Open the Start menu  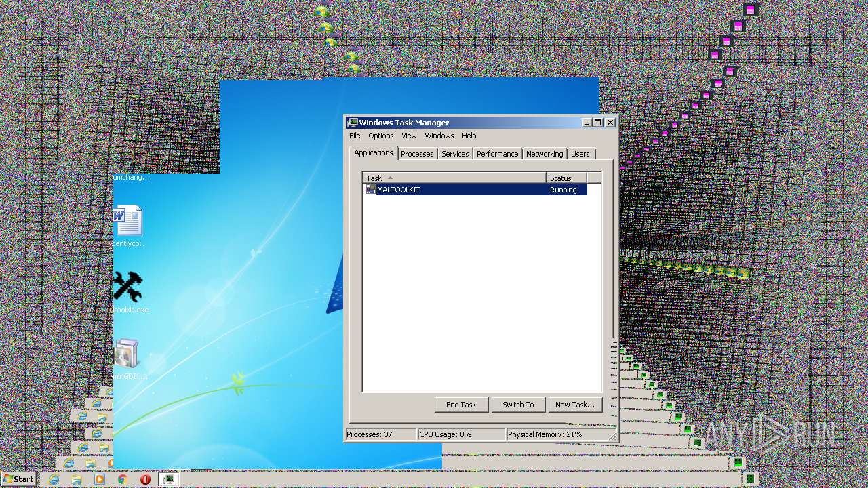click(x=18, y=479)
